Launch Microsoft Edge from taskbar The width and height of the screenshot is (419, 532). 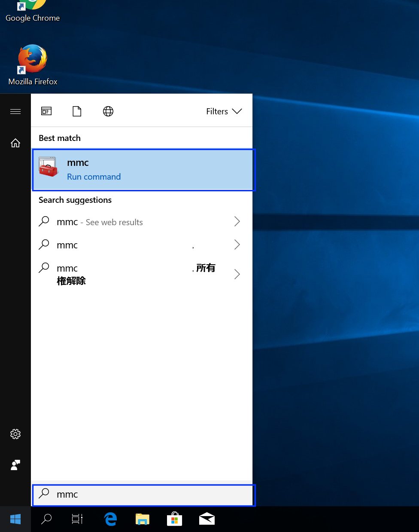[x=110, y=519]
